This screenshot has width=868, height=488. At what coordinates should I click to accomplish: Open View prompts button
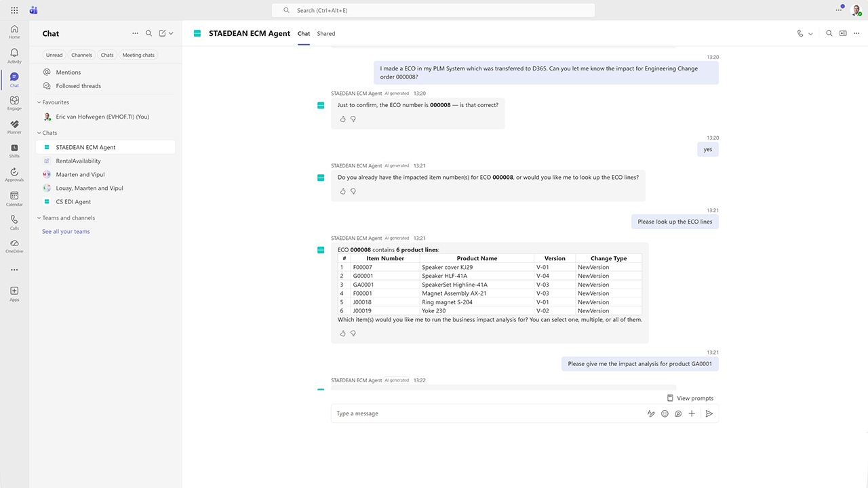point(690,398)
